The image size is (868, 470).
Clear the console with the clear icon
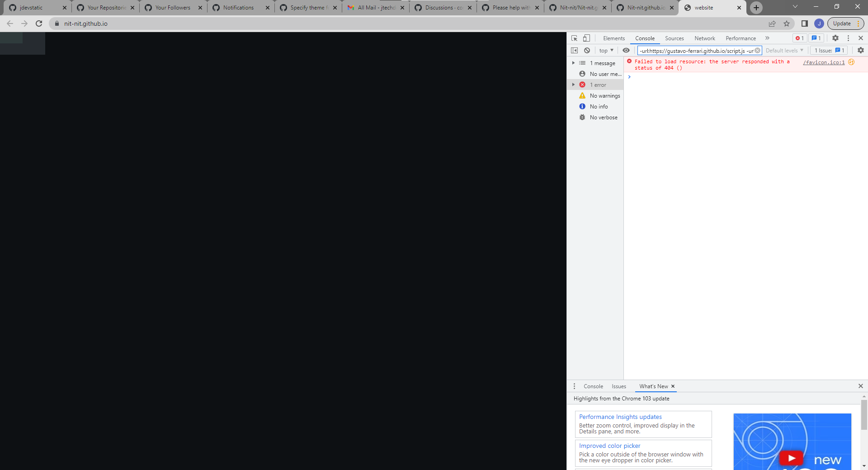pos(587,51)
